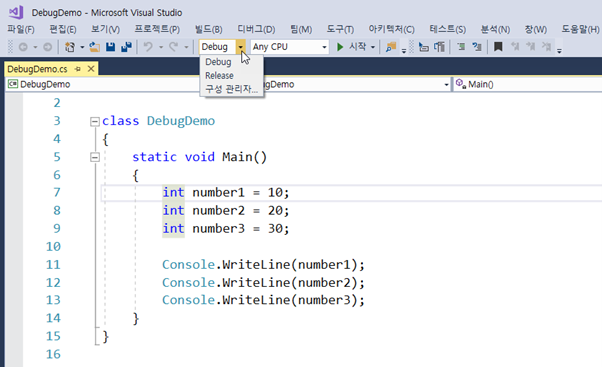This screenshot has width=602, height=367.
Task: Open 구성 관리자 configuration manager entry
Action: (x=231, y=89)
